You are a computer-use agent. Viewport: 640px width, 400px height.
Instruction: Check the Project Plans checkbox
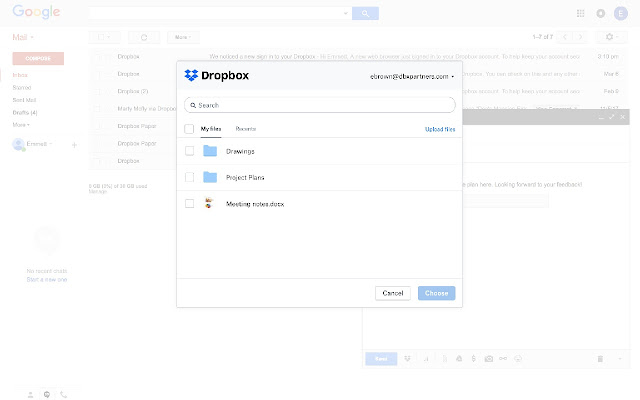click(189, 177)
